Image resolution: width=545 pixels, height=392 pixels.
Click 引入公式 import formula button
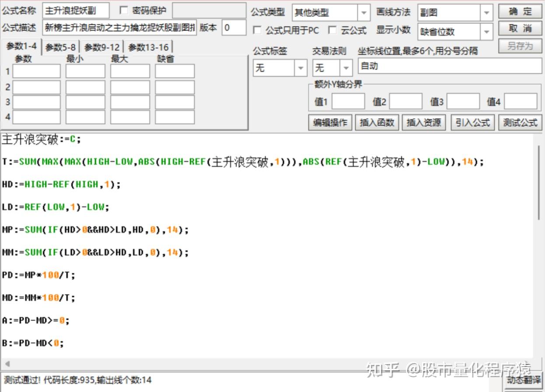pos(473,123)
